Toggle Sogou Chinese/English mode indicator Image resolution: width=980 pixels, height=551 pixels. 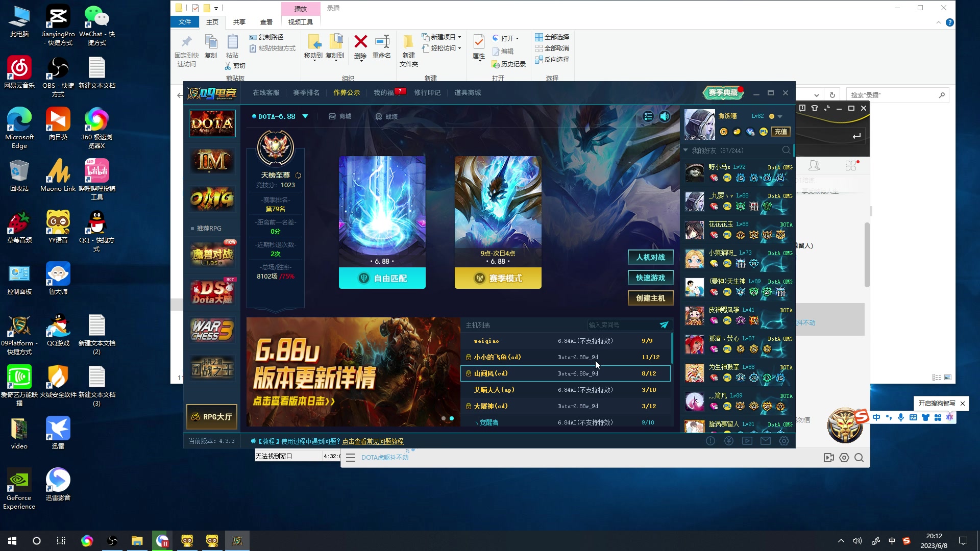(876, 417)
